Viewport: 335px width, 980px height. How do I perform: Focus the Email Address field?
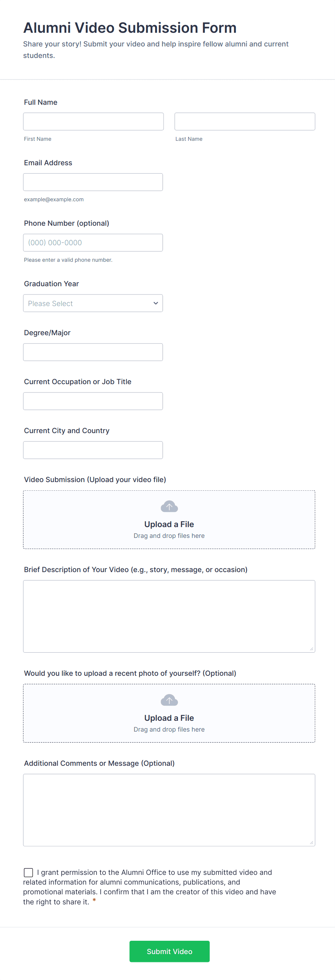tap(93, 182)
